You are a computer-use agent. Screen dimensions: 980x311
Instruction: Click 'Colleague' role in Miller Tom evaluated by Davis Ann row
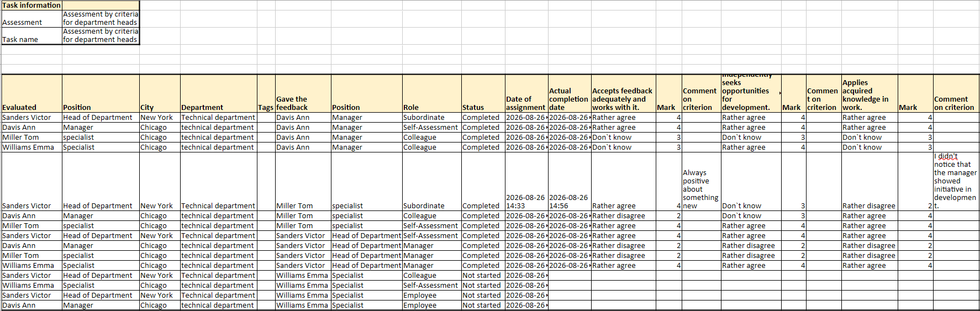pos(432,138)
